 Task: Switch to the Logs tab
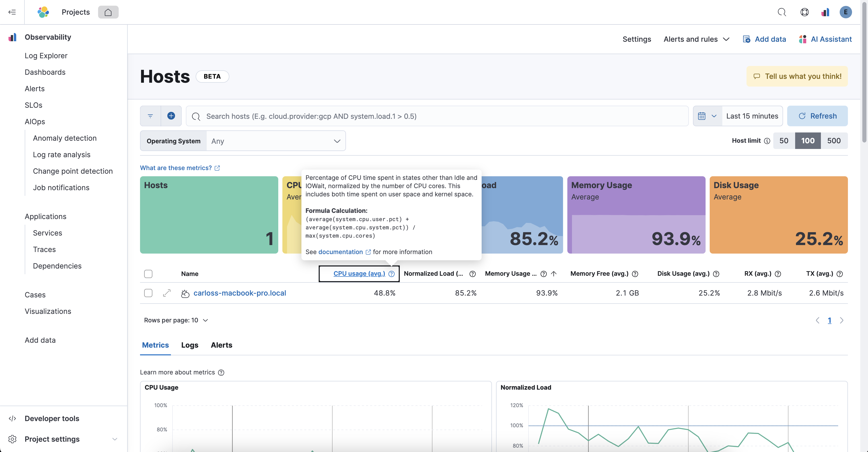pos(190,345)
